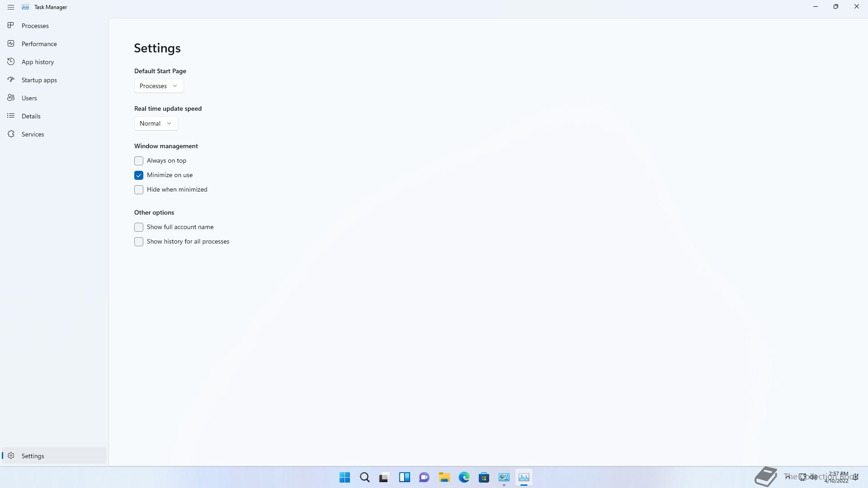
Task: Open Windows Start button in taskbar
Action: (x=344, y=478)
